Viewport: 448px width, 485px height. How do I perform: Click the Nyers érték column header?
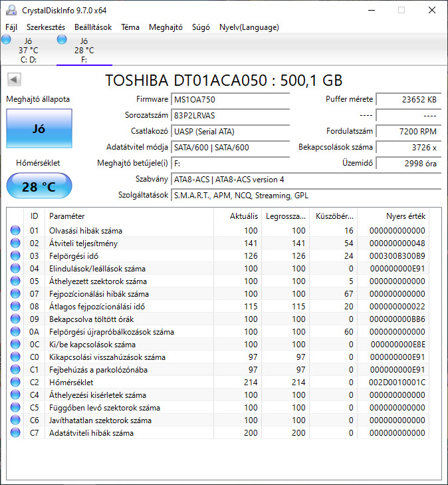coord(393,216)
